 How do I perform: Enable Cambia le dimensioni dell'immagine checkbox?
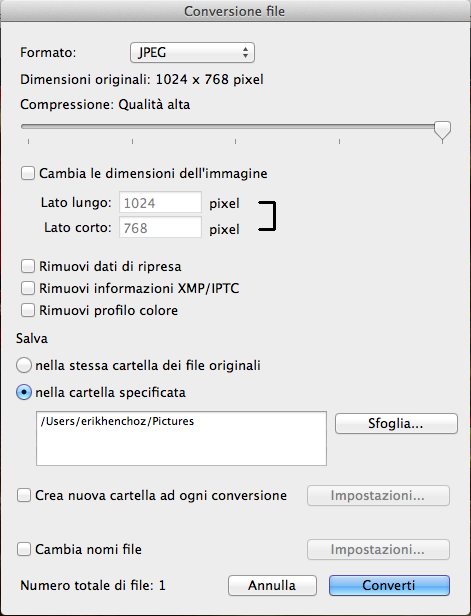pyautogui.click(x=27, y=173)
